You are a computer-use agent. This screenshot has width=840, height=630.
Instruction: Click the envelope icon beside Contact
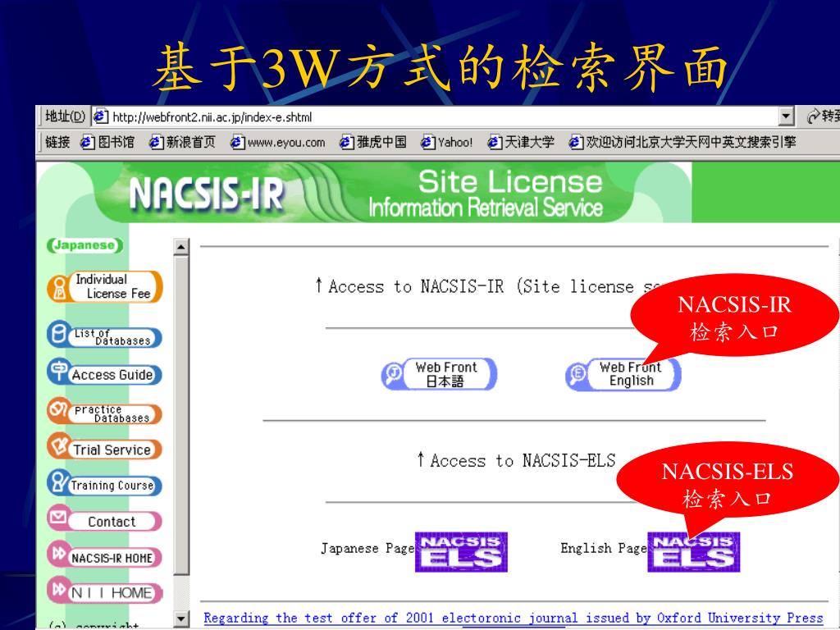click(x=58, y=517)
